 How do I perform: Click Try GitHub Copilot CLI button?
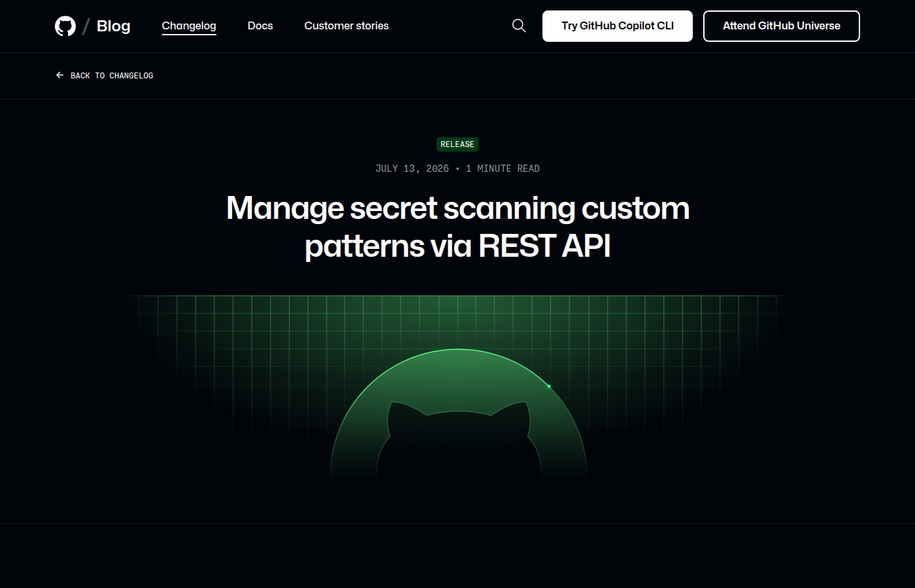(x=618, y=26)
